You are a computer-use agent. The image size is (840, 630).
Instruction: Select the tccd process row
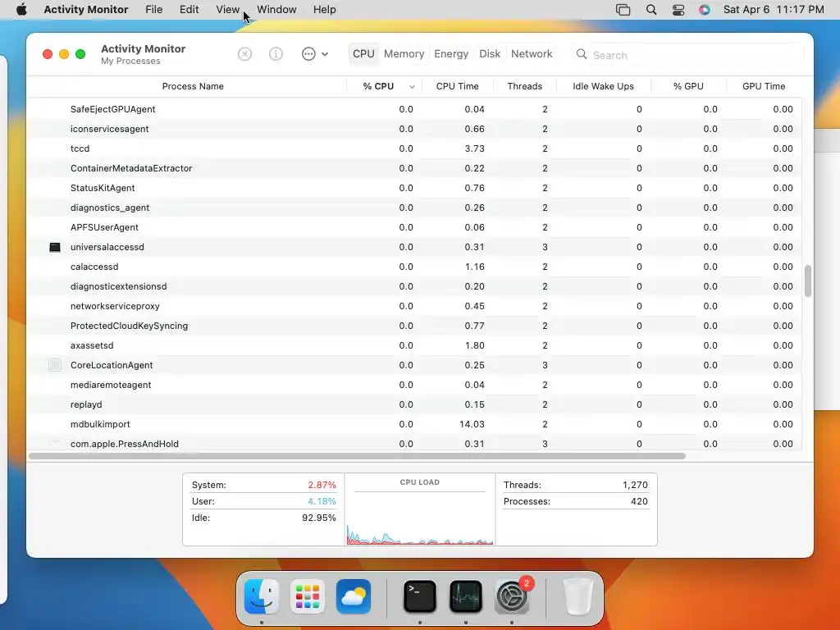point(414,148)
